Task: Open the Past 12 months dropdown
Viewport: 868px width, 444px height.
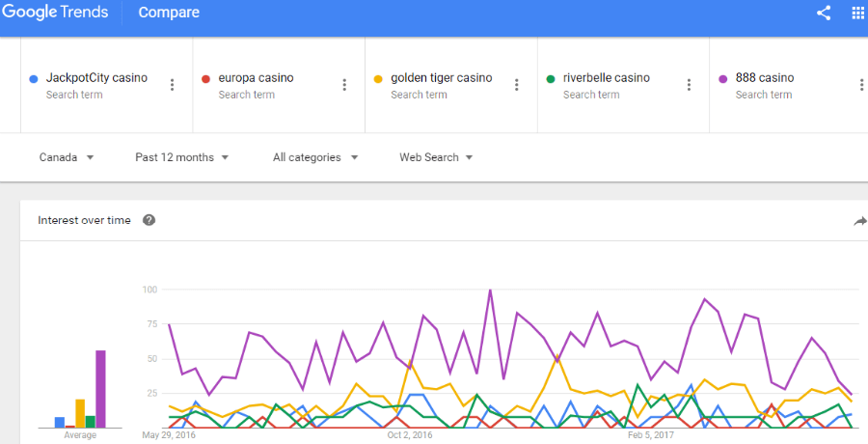Action: [x=182, y=157]
